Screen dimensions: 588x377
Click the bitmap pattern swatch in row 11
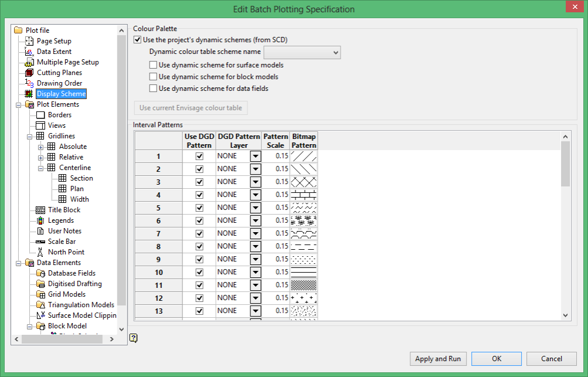click(x=304, y=285)
